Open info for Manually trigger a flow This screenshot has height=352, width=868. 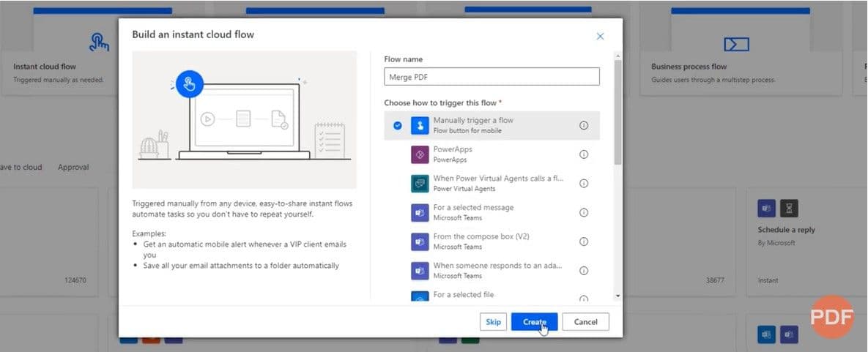584,125
